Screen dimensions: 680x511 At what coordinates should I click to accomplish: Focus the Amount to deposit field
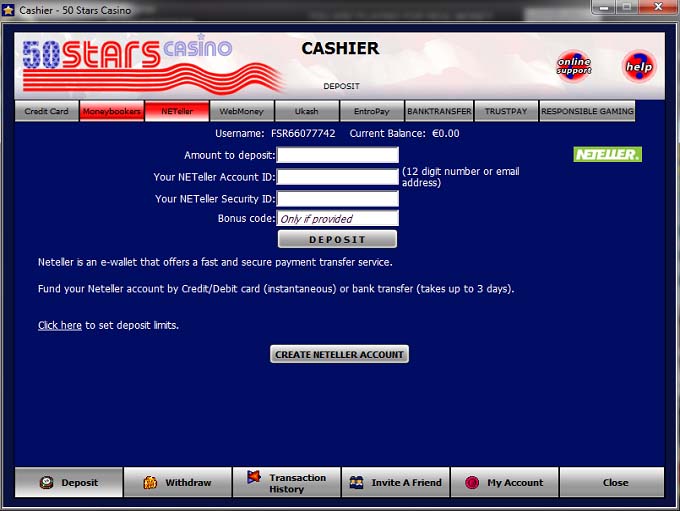[x=338, y=155]
